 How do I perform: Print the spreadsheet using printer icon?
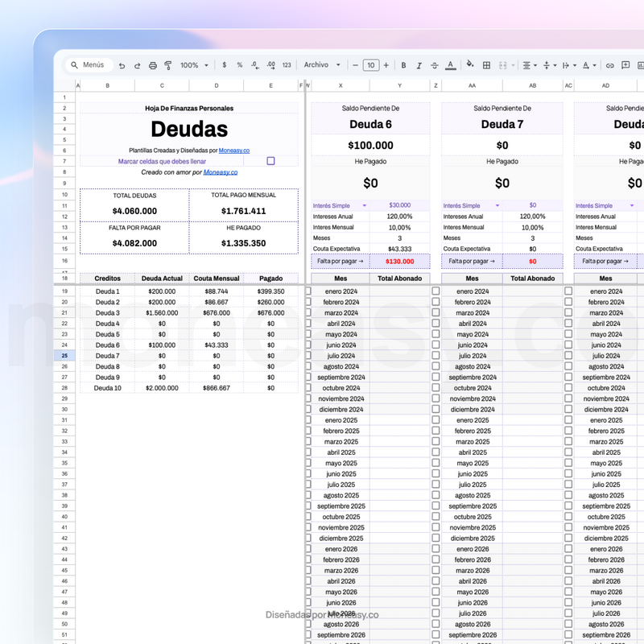point(152,65)
